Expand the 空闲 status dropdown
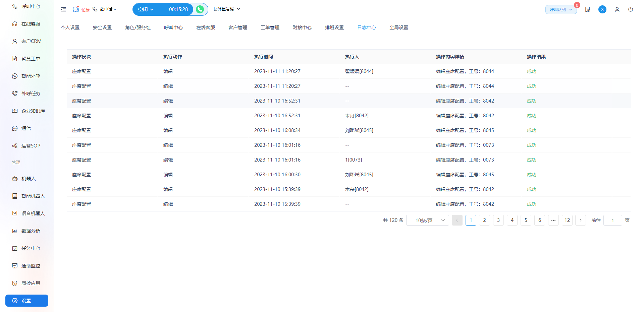The image size is (644, 312). pos(146,9)
